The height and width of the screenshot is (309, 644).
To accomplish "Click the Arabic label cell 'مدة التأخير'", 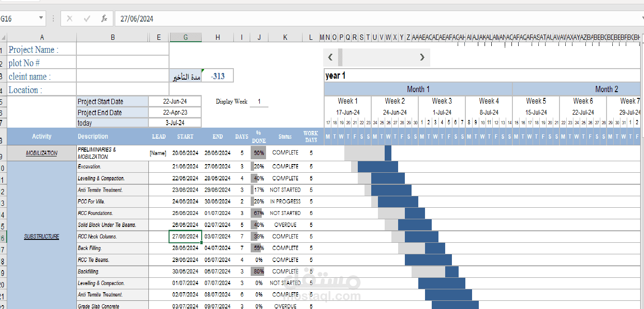I will 186,77.
